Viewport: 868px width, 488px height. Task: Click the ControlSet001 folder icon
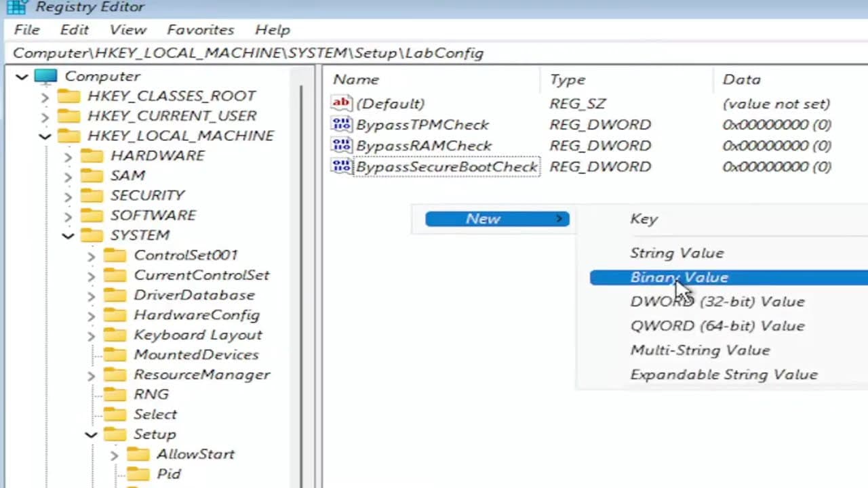click(x=115, y=256)
